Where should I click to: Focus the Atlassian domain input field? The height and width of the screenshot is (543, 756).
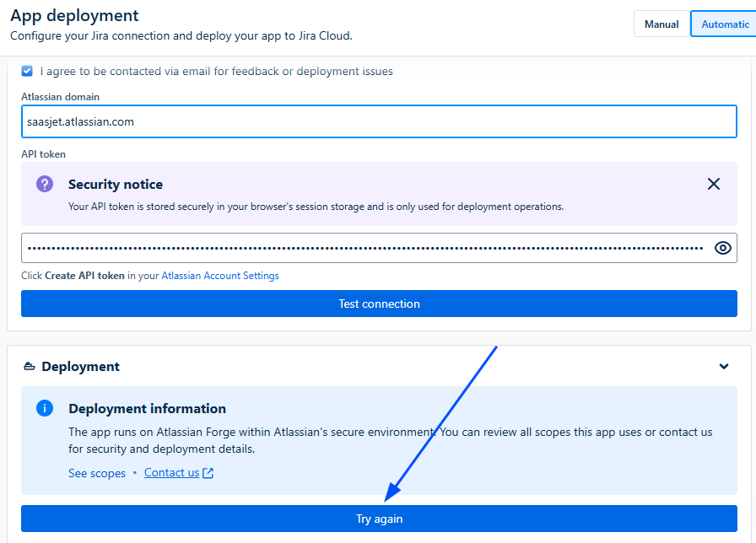(x=379, y=121)
